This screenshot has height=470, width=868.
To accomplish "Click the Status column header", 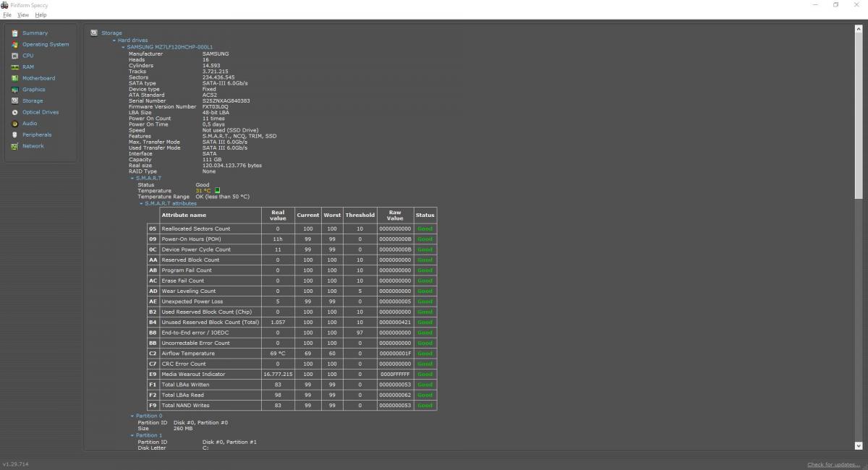I will tap(425, 215).
